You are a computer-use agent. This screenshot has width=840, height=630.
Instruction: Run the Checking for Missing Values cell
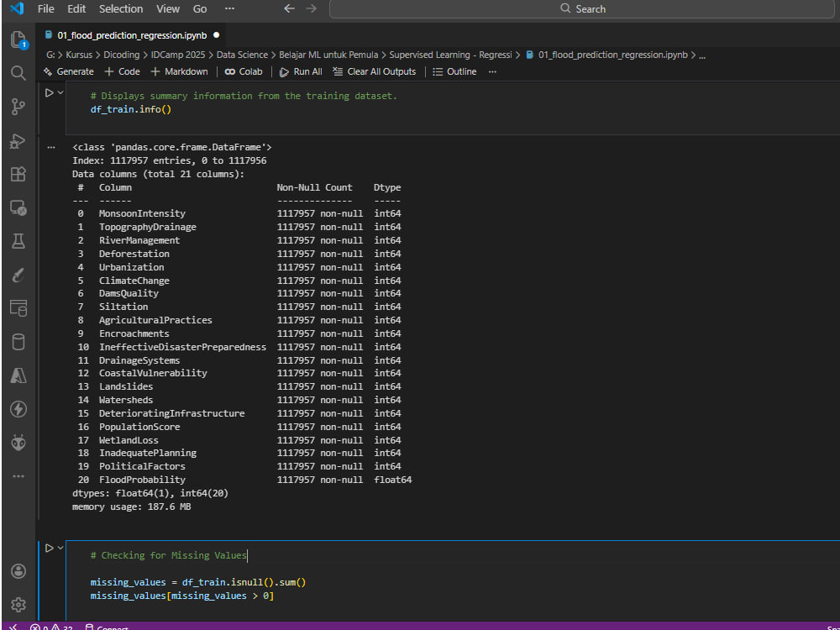coord(49,548)
